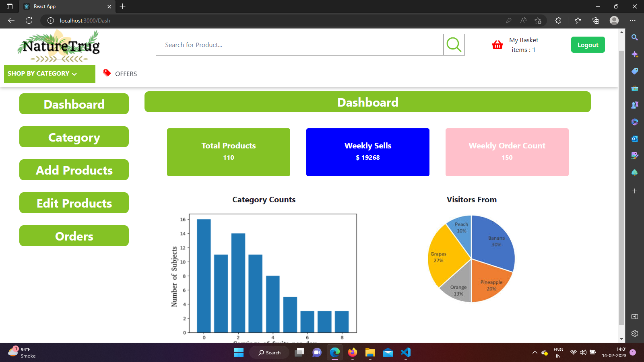Screen dimensions: 644x362
Task: Open the Orders sidebar menu item
Action: coord(74,236)
